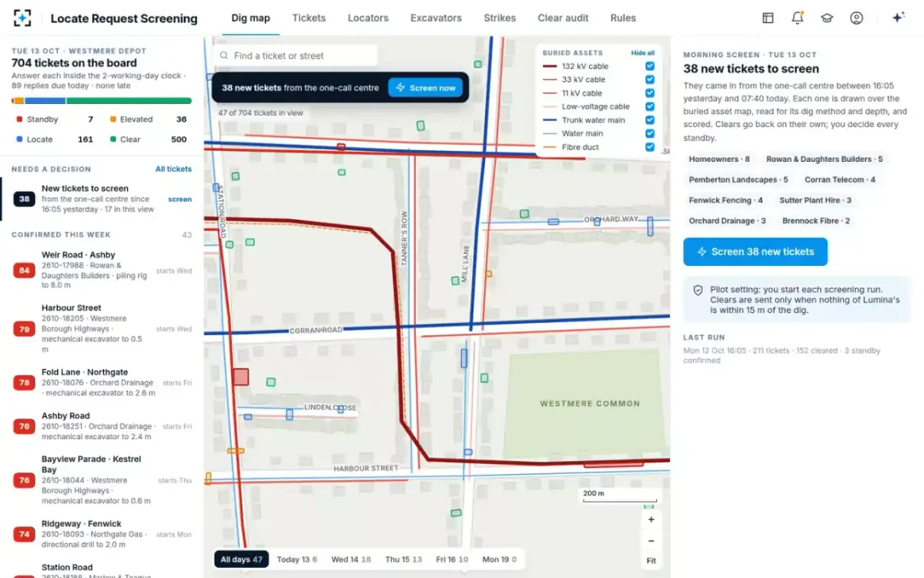The height and width of the screenshot is (578, 924).
Task: Select the Brennock Fibre · 2 chip
Action: (x=815, y=220)
